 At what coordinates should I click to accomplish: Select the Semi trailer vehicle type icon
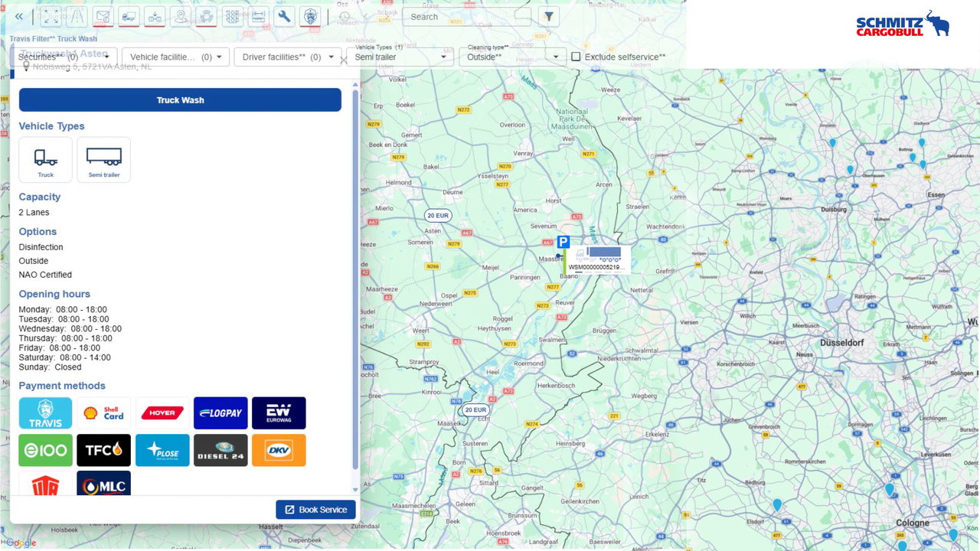104,160
